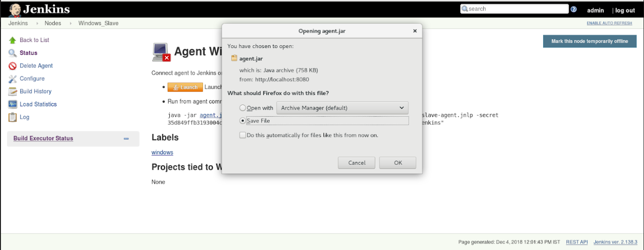
Task: Open the windows label link
Action: [162, 153]
